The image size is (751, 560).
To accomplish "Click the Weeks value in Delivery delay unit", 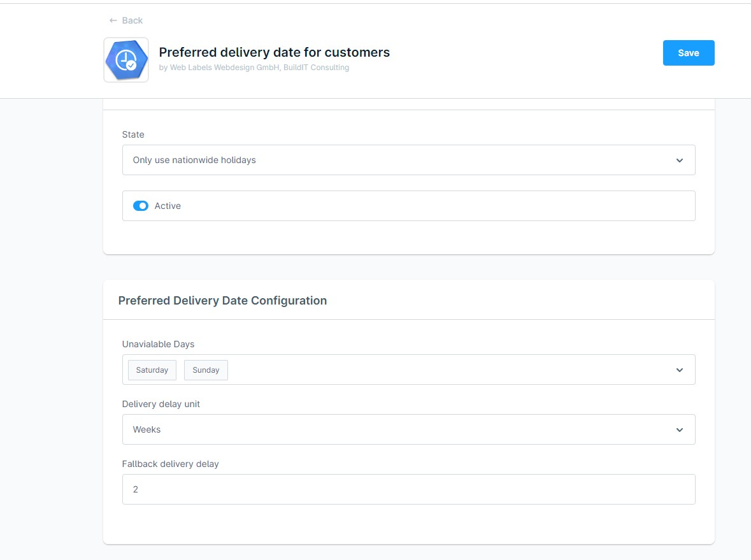I will (147, 429).
